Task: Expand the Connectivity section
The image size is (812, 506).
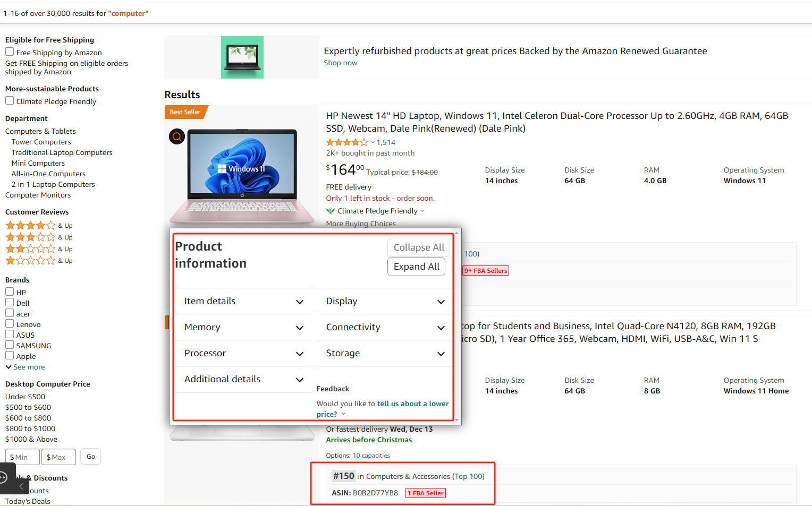Action: (385, 327)
